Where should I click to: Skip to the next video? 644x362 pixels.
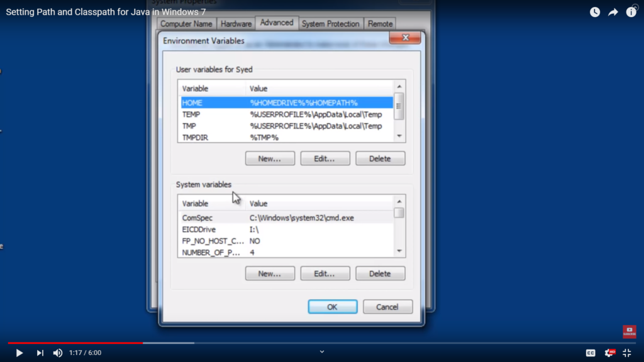[x=40, y=353]
